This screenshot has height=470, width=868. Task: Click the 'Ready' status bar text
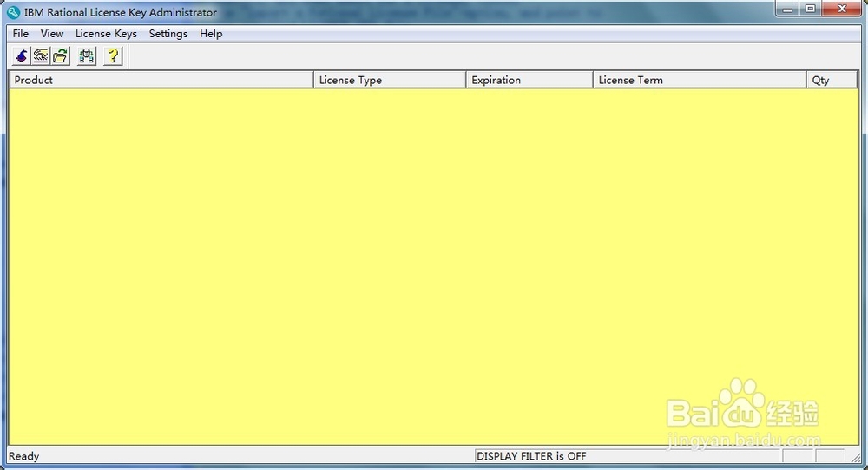coord(23,456)
